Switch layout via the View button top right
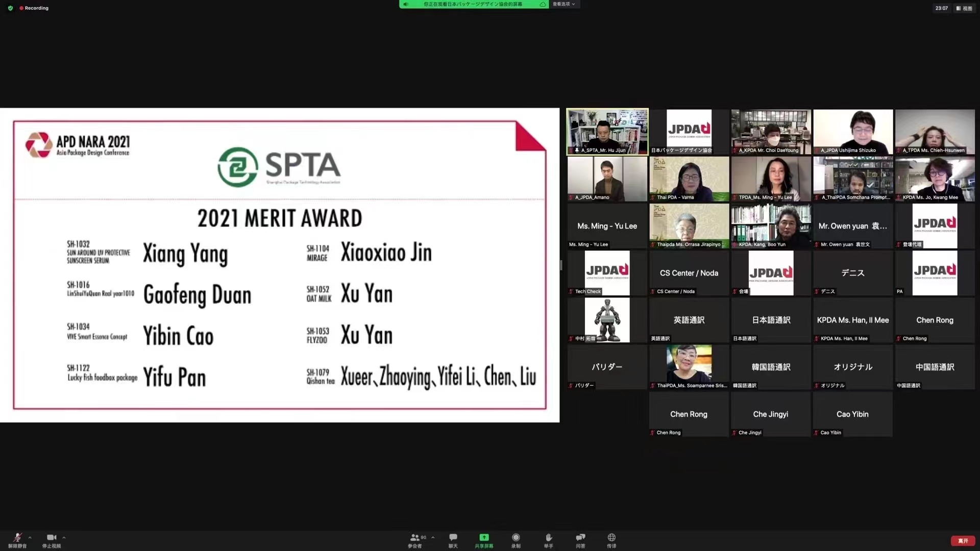 point(964,8)
